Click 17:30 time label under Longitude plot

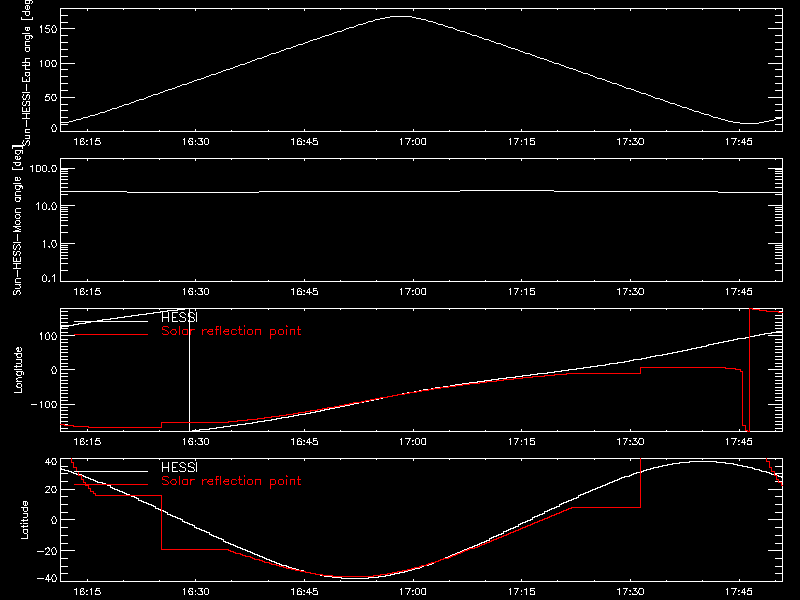630,441
